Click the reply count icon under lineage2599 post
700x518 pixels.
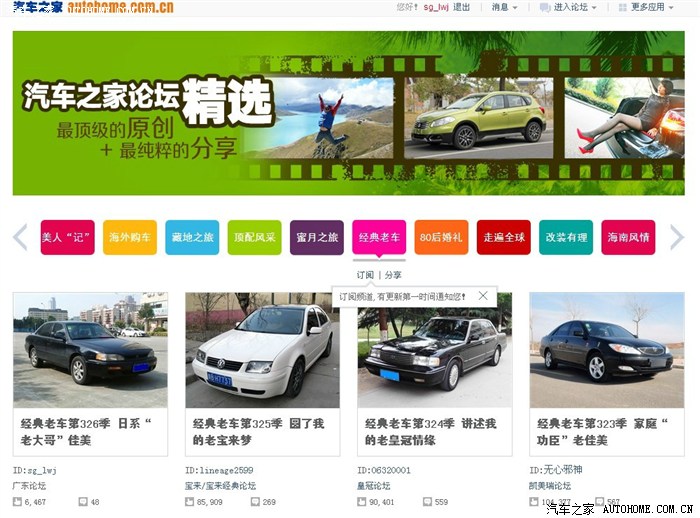coord(255,501)
